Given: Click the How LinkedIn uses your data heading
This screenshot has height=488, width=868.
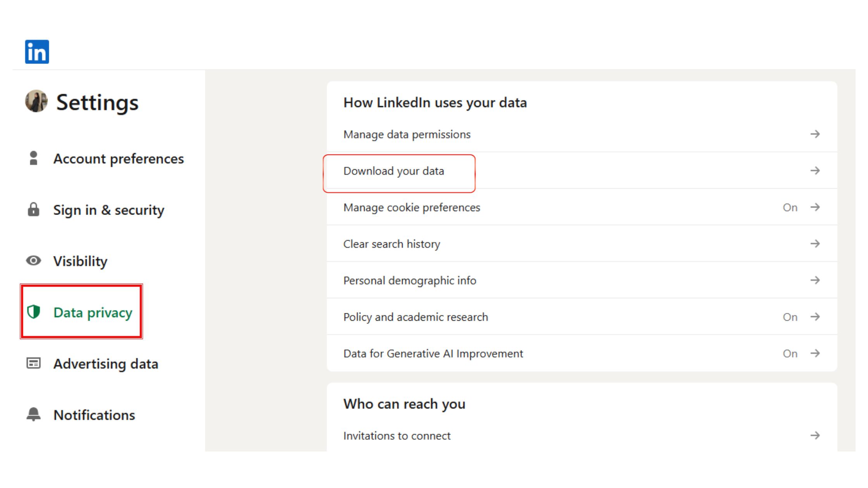Looking at the screenshot, I should tap(435, 103).
